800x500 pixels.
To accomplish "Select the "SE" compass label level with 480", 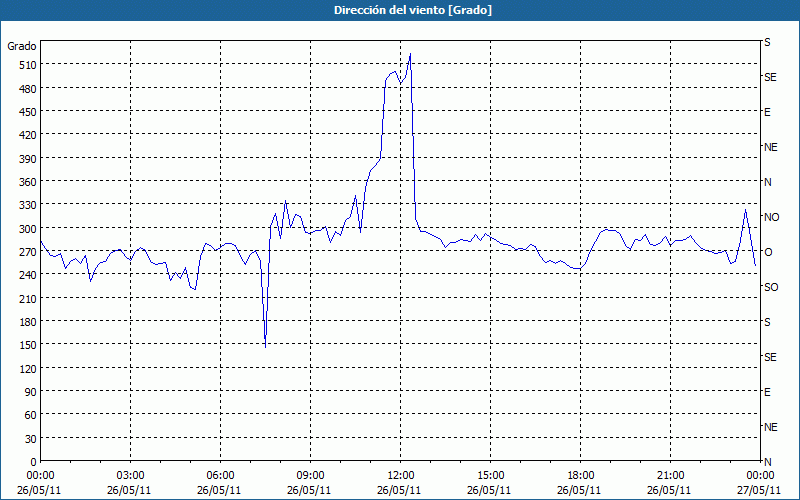I will (770, 77).
